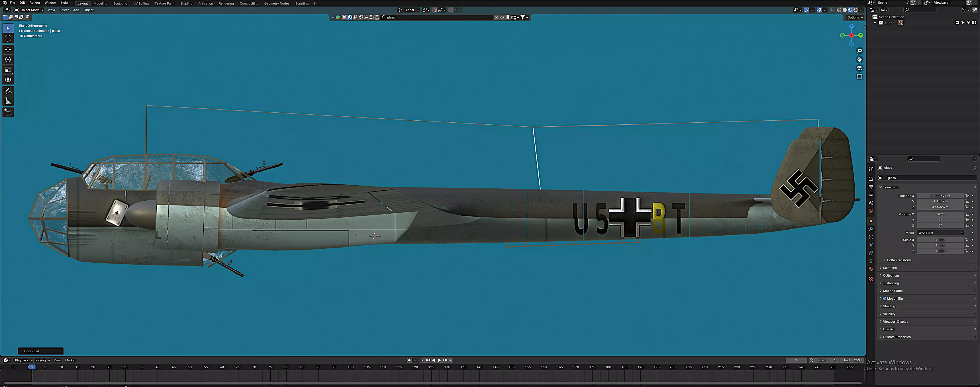Select the Annotate pencil tool

point(8,91)
